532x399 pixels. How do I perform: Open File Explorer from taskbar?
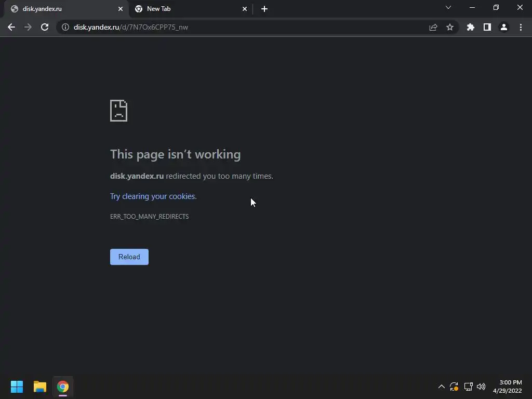[39, 387]
